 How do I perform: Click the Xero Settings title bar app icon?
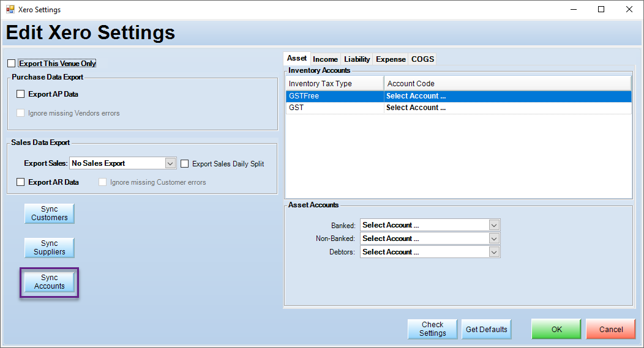point(10,9)
